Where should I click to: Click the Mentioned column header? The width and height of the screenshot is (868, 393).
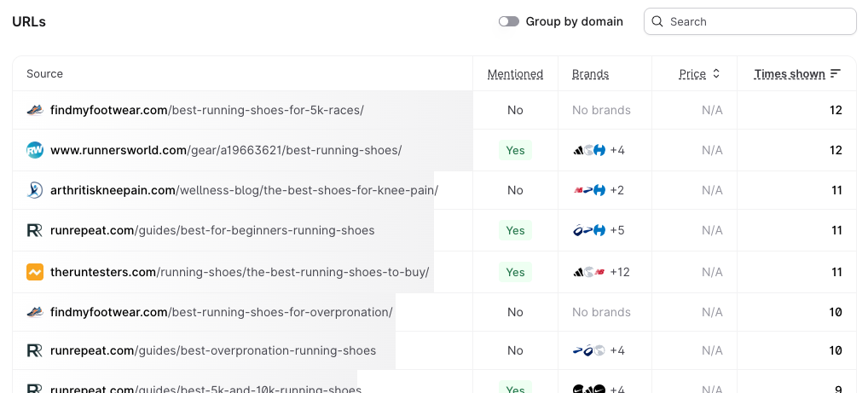click(515, 74)
